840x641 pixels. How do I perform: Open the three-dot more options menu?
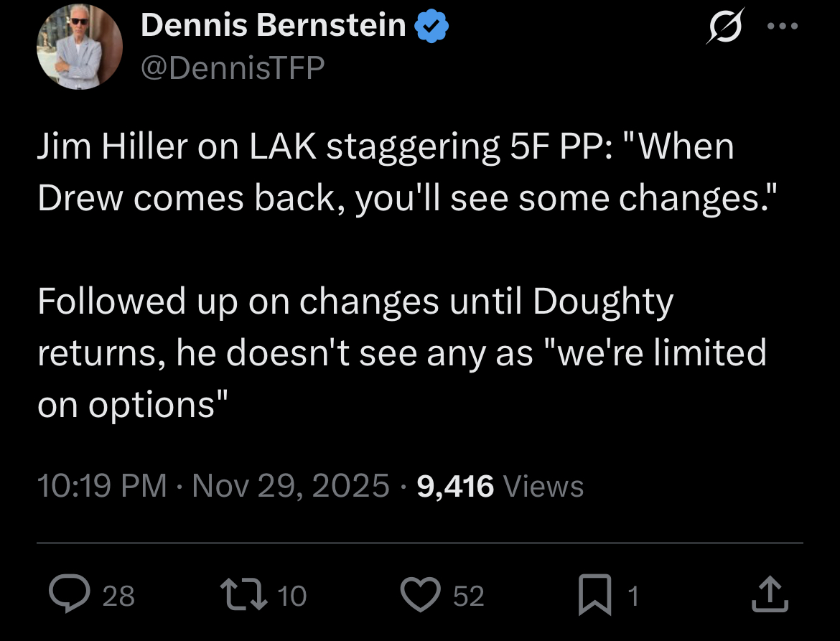coord(783,27)
